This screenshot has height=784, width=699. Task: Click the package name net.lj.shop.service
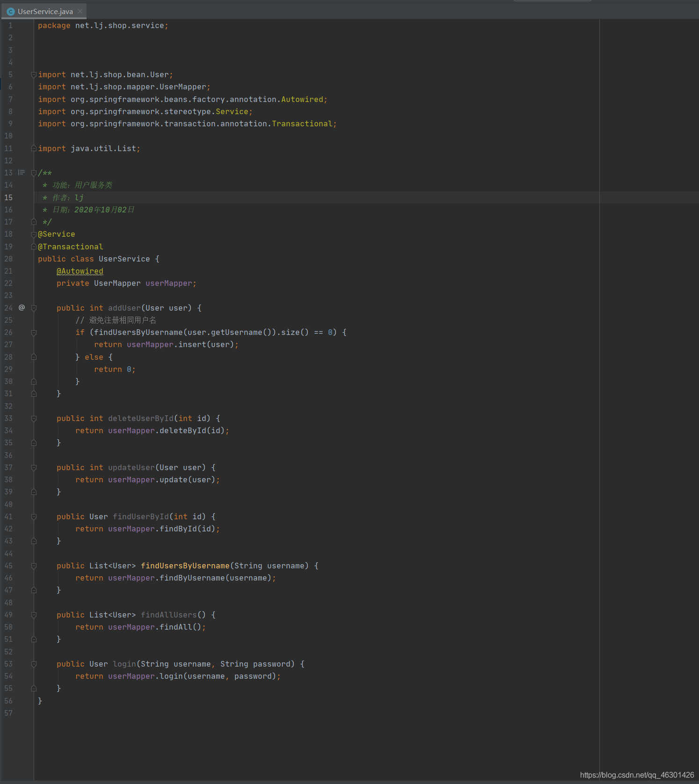(119, 26)
